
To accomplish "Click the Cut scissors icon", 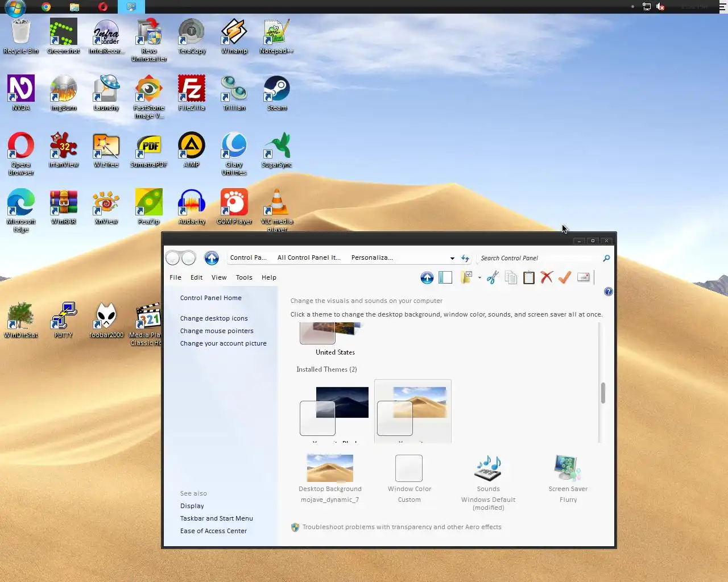I will pyautogui.click(x=493, y=277).
